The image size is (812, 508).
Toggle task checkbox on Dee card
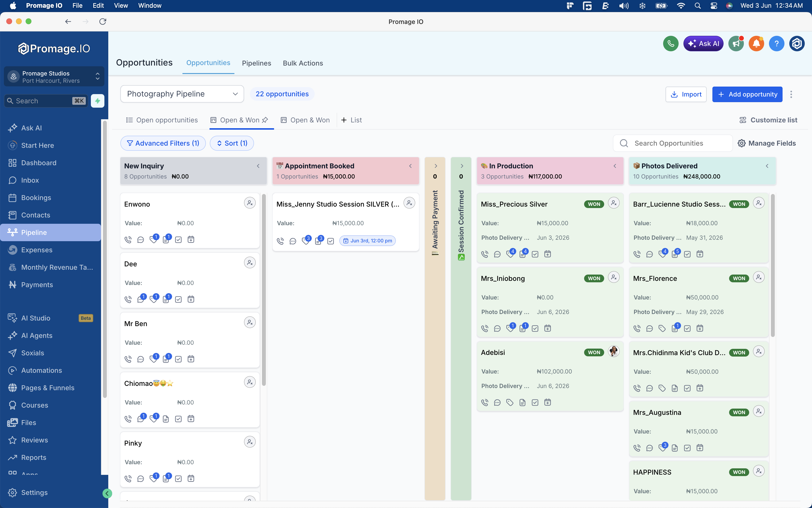[x=179, y=299]
